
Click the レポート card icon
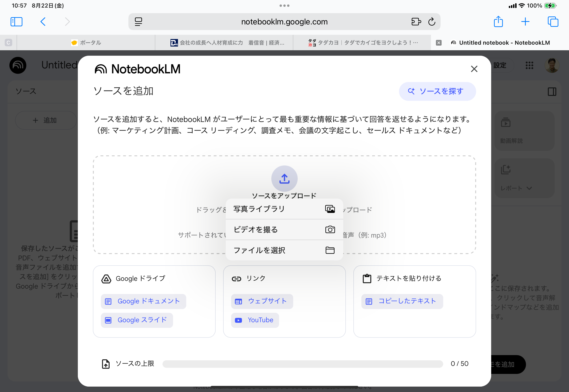click(x=506, y=170)
